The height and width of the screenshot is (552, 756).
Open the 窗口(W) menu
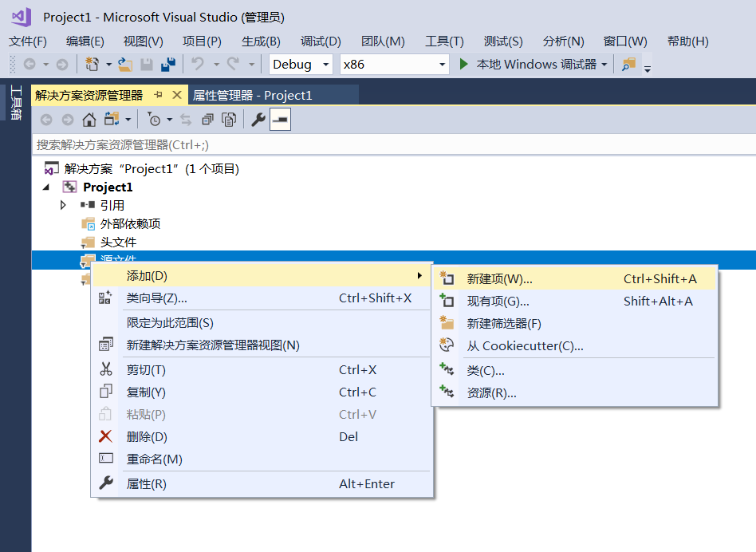click(x=625, y=41)
